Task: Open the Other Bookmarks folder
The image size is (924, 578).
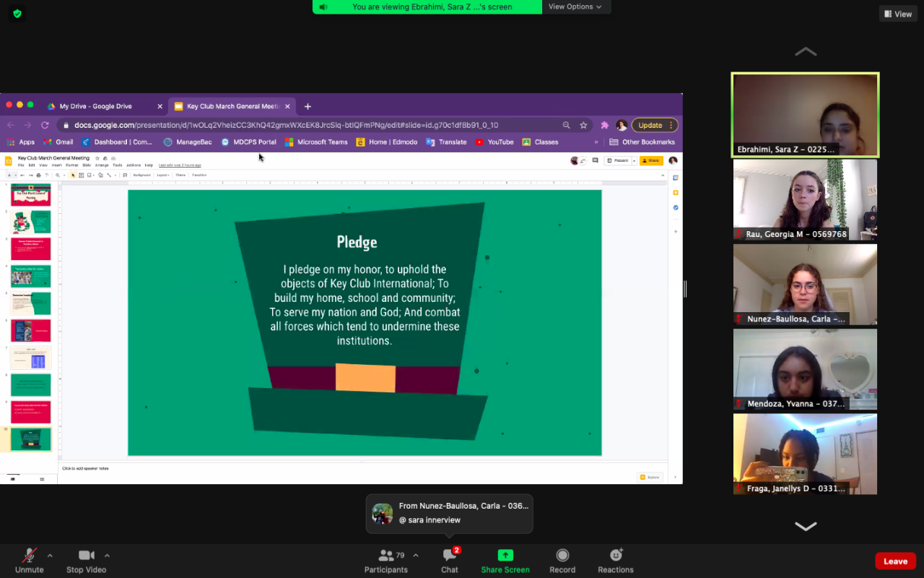Action: [642, 142]
